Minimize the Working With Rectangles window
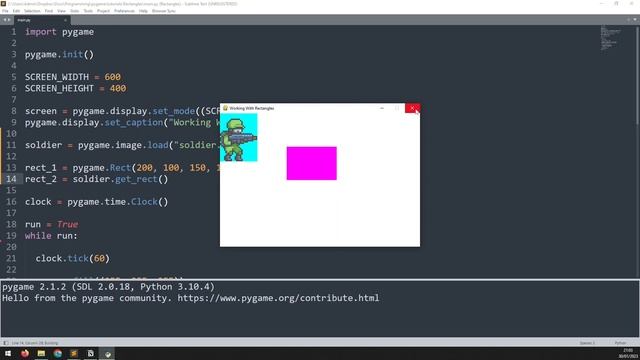640x360 pixels. 382,108
